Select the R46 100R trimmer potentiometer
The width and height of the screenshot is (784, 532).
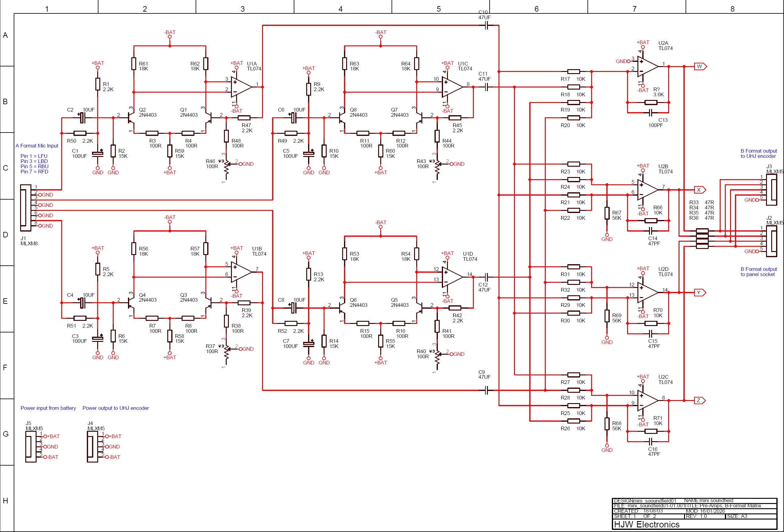tap(226, 167)
